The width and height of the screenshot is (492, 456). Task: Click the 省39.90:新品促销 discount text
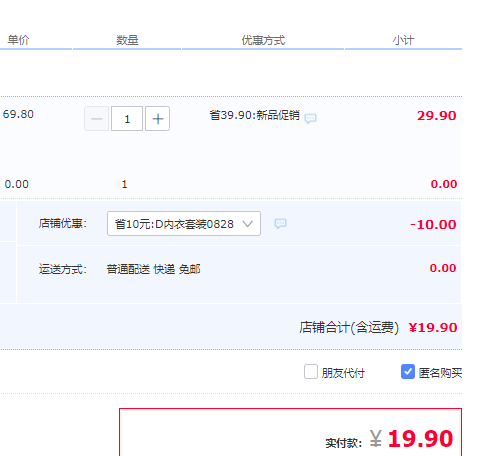255,115
